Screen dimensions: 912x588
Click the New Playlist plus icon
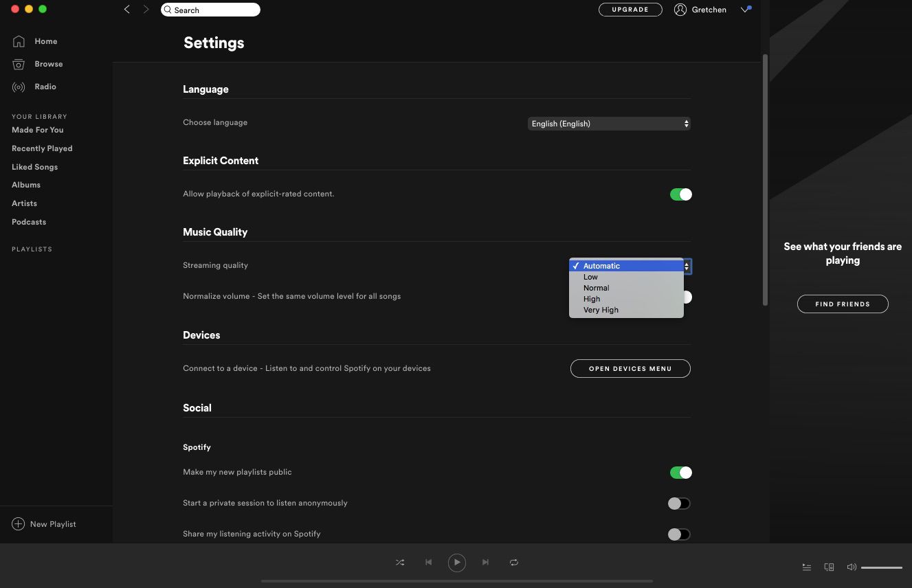[x=19, y=524]
